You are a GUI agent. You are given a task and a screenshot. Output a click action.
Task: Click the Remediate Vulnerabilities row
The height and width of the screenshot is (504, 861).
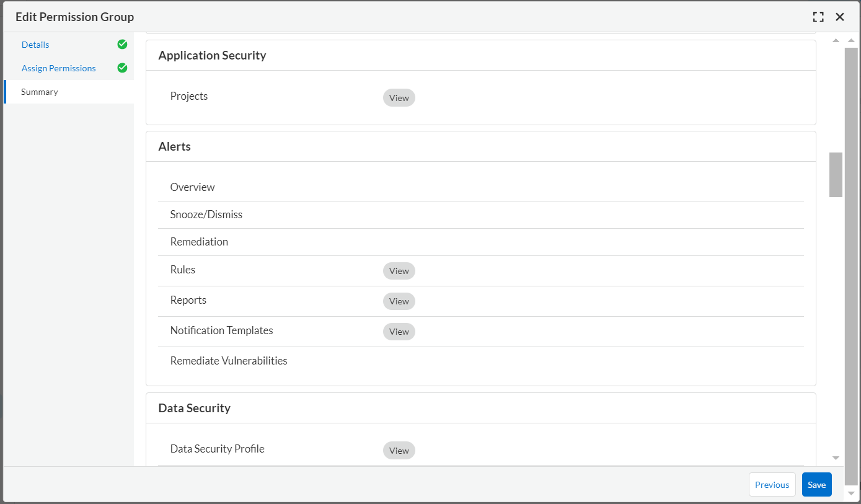click(x=229, y=361)
